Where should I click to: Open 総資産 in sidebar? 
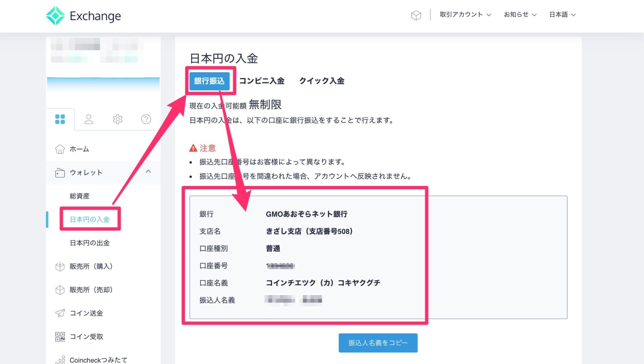(80, 196)
